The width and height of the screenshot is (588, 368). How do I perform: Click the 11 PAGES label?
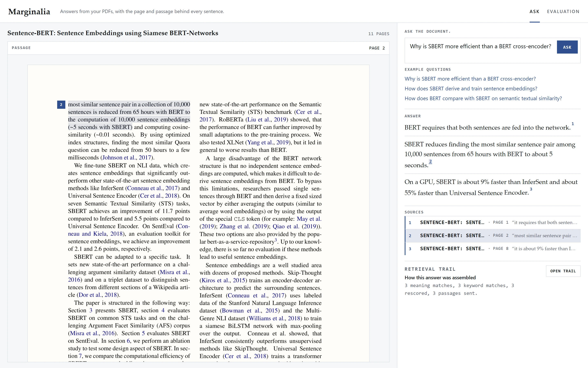[x=379, y=34]
